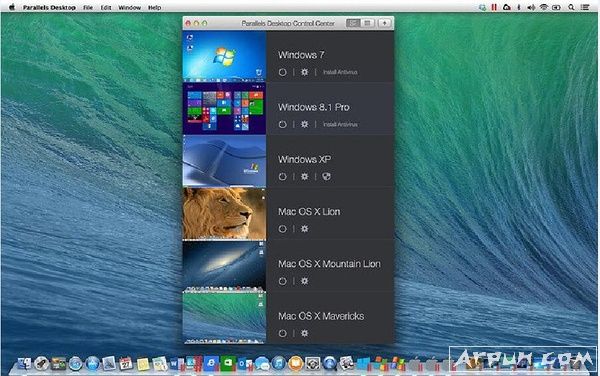
Task: Open the settings gear for Windows 7
Action: click(x=304, y=72)
